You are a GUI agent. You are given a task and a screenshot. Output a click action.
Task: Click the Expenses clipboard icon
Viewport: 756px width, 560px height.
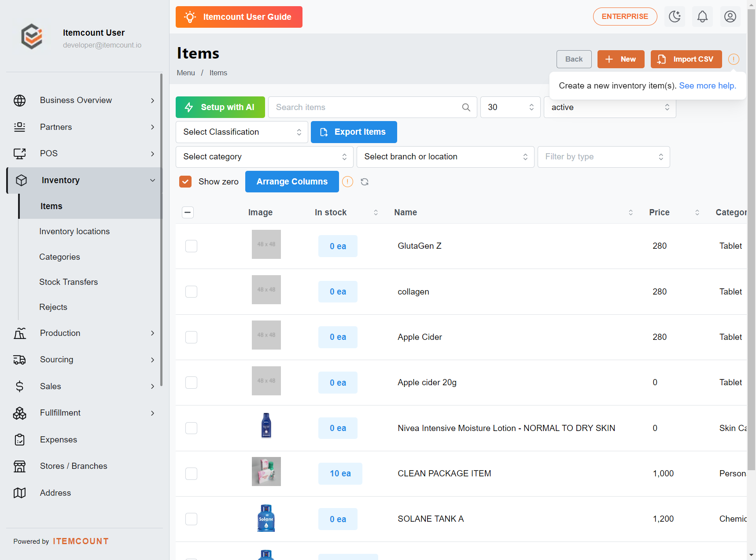tap(19, 440)
